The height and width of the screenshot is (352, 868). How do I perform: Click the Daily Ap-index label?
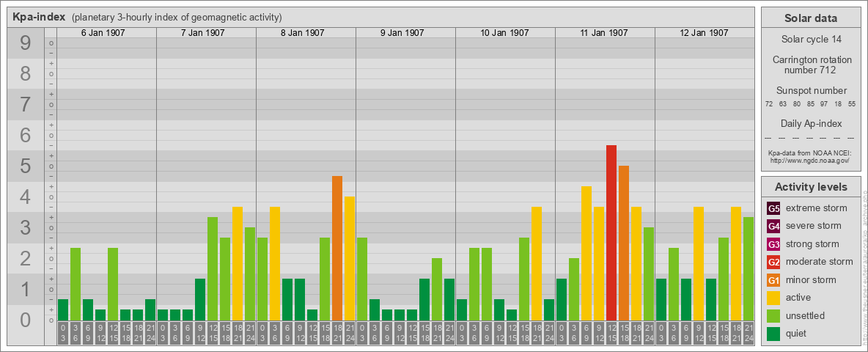tap(811, 123)
